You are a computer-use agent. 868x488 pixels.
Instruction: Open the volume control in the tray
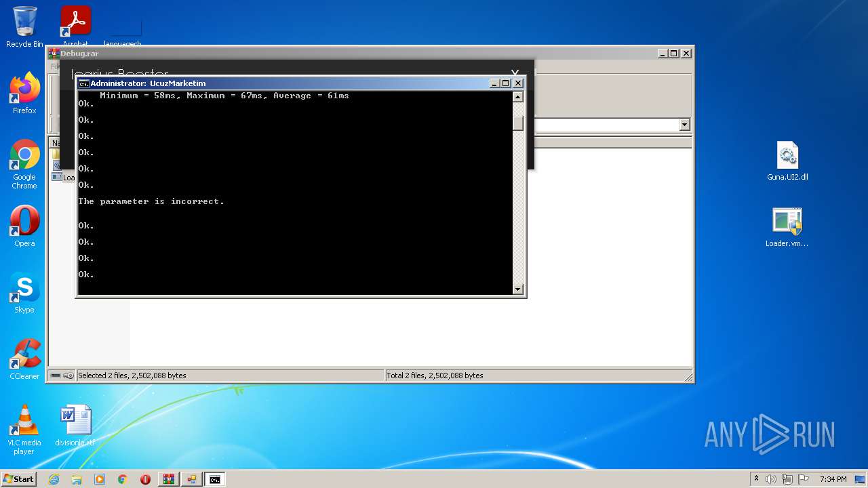(x=771, y=479)
